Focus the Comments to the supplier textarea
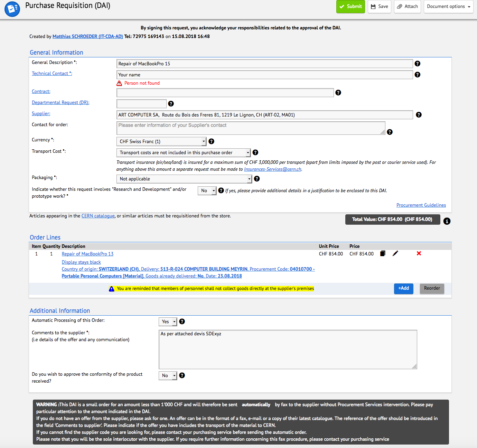 (288, 349)
